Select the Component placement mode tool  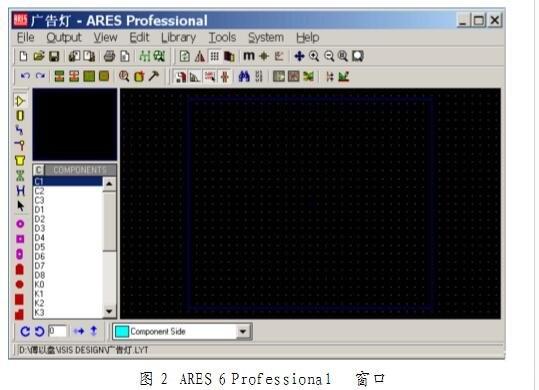pyautogui.click(x=20, y=101)
